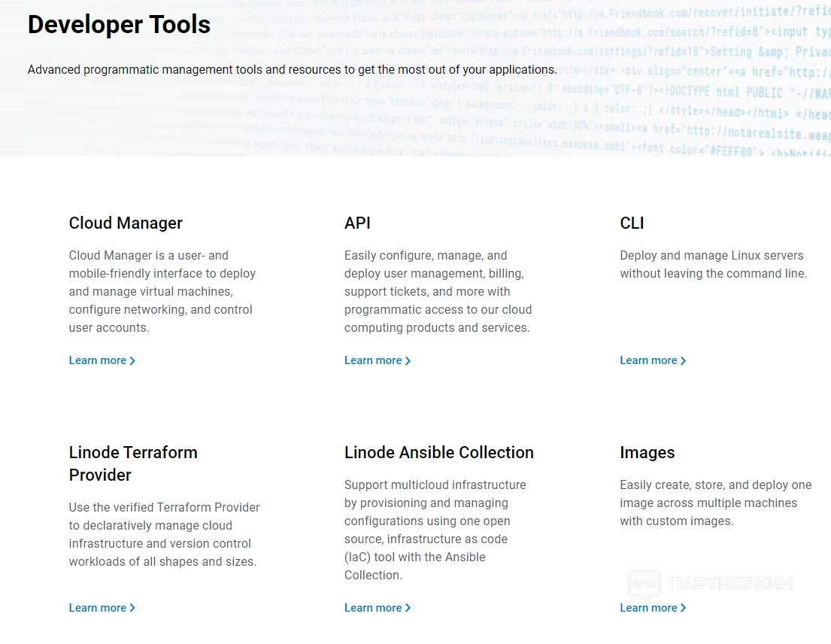Click the Cloud Manager description paragraph
Image resolution: width=831 pixels, height=644 pixels.
[162, 291]
